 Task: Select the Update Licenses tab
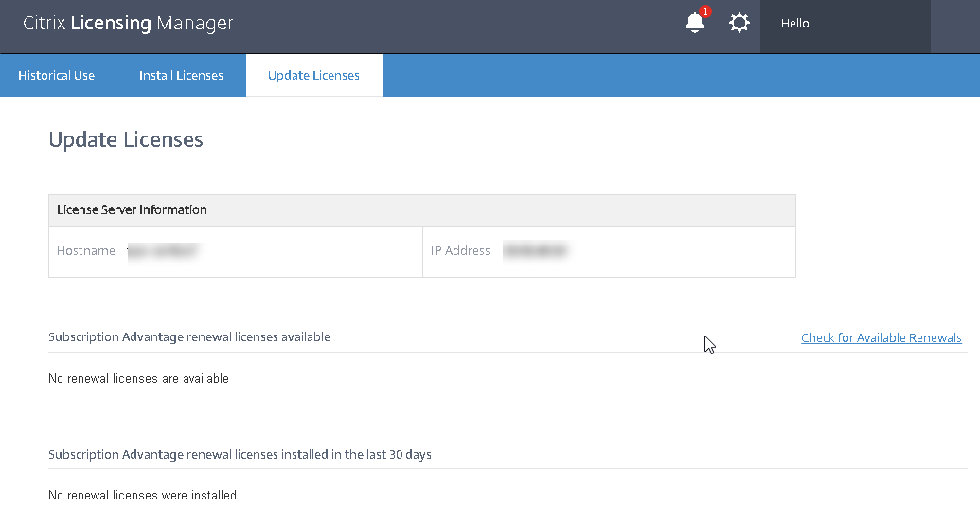click(313, 76)
